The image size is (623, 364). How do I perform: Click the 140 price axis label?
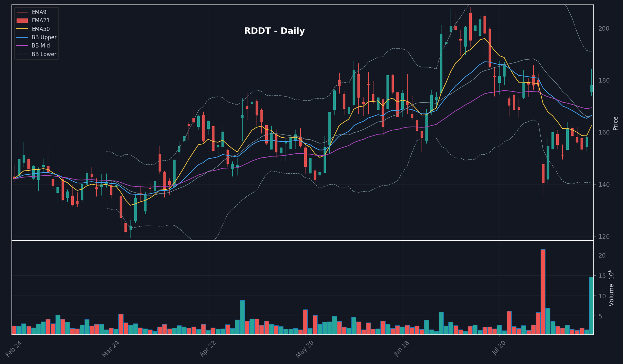[604, 185]
